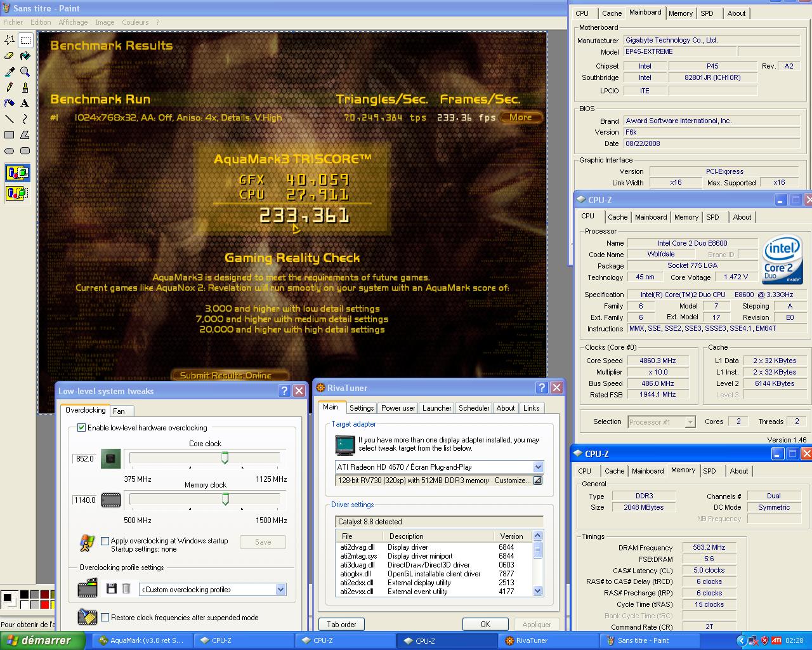Select the Rectangle shape tool
This screenshot has height=650, width=812.
10,135
